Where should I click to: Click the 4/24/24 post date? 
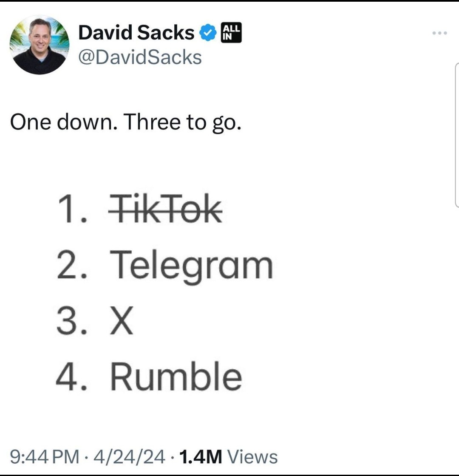pyautogui.click(x=129, y=456)
